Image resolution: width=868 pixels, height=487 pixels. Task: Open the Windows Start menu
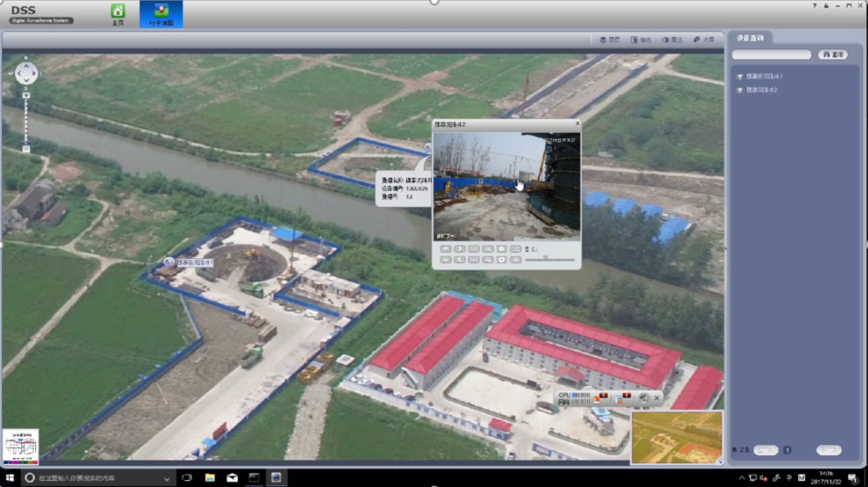pyautogui.click(x=10, y=477)
